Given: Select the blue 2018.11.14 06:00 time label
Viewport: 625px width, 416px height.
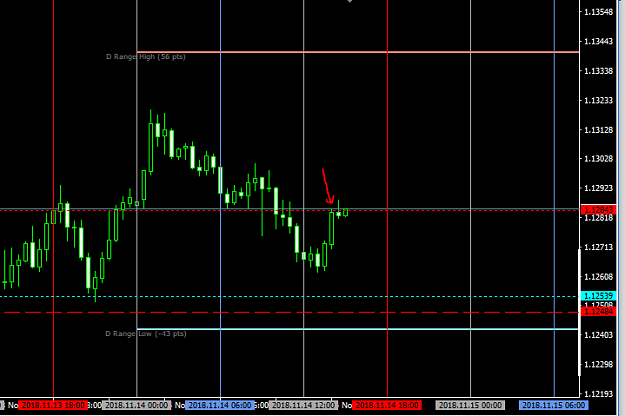Looking at the screenshot, I should click(220, 405).
